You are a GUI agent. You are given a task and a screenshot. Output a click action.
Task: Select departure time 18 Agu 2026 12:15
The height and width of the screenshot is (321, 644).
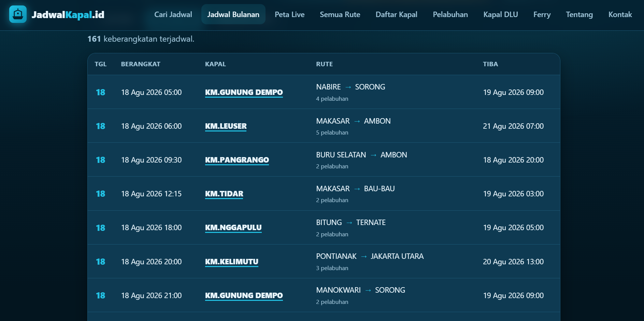click(x=151, y=194)
